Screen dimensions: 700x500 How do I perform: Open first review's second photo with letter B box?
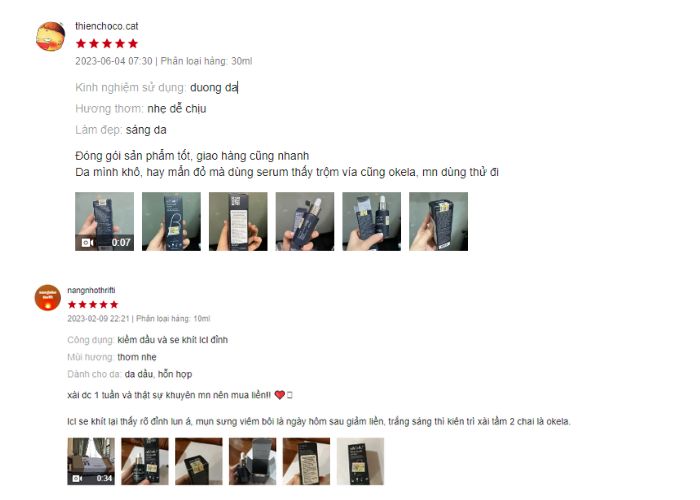pyautogui.click(x=171, y=221)
